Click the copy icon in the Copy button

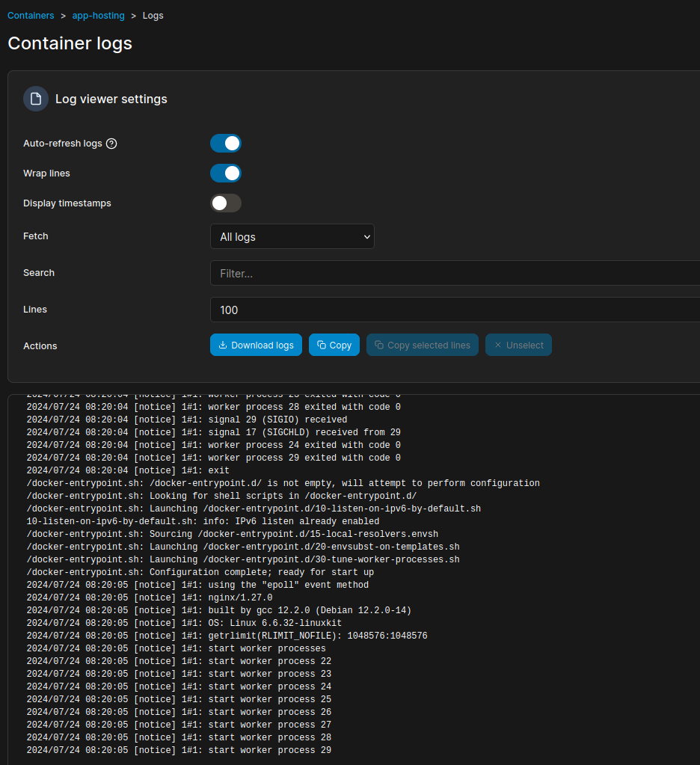(321, 345)
